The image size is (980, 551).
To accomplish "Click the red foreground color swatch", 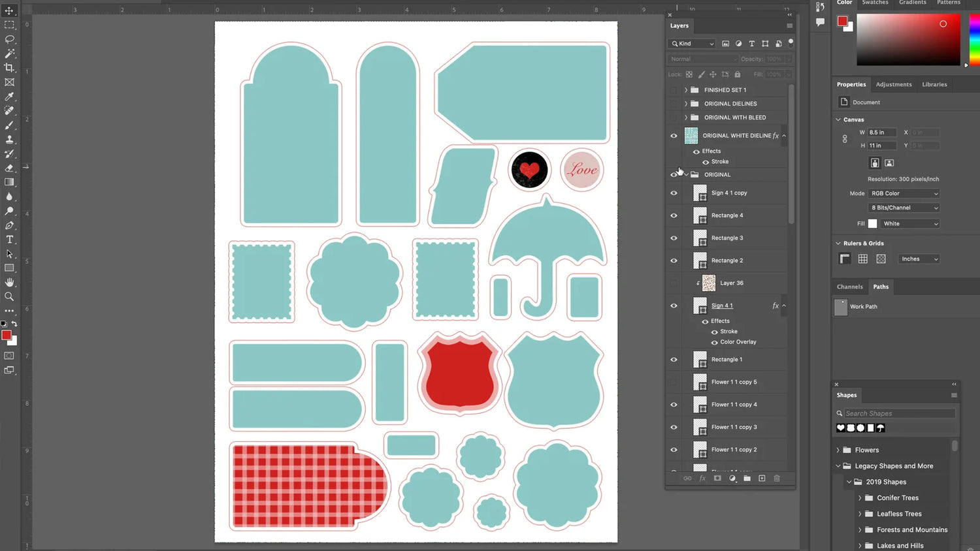I will click(x=6, y=335).
